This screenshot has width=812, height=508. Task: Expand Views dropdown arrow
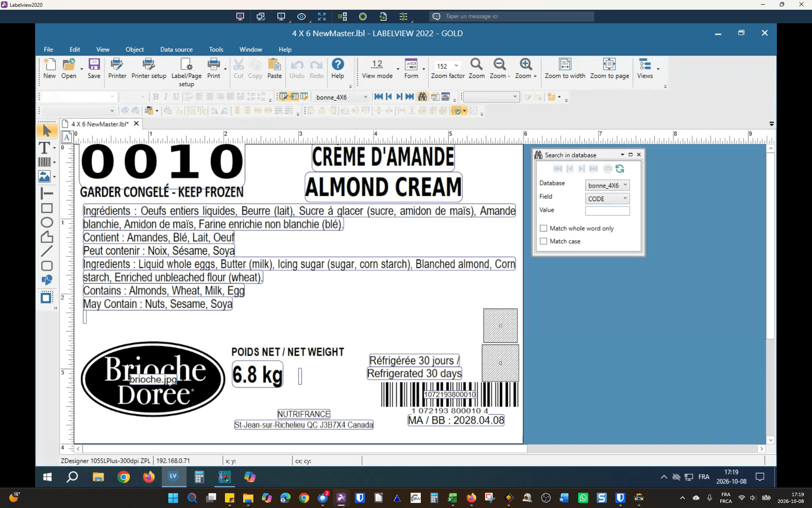(x=658, y=69)
